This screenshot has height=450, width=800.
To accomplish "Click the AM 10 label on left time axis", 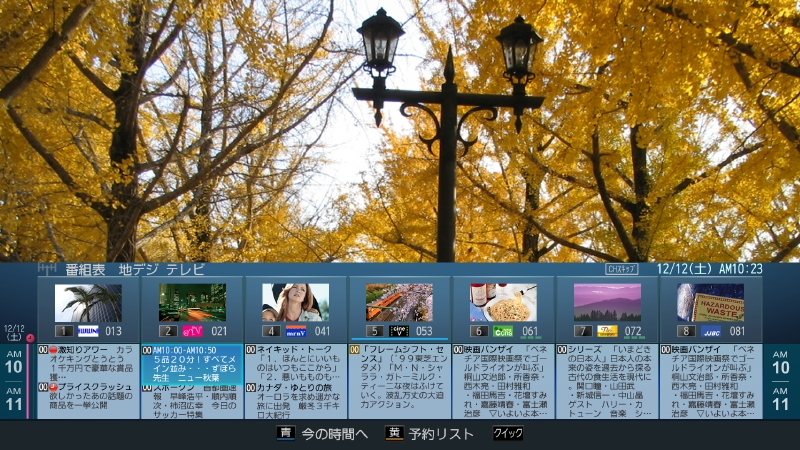I will tap(14, 362).
